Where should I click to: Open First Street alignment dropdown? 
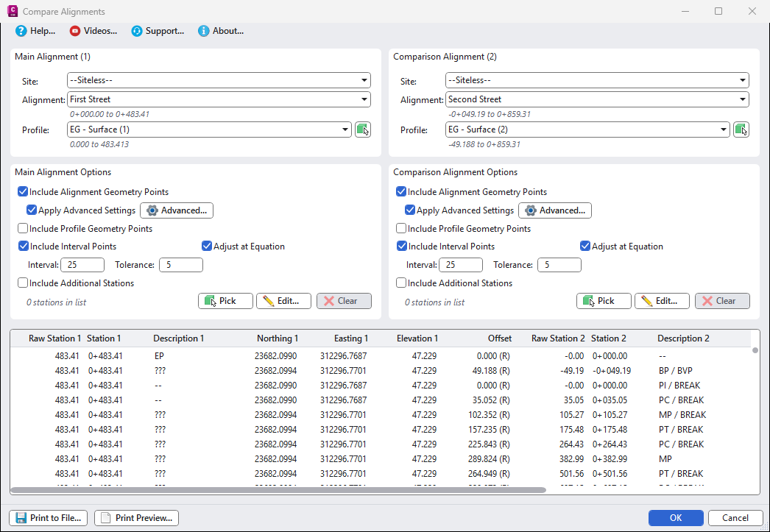219,99
